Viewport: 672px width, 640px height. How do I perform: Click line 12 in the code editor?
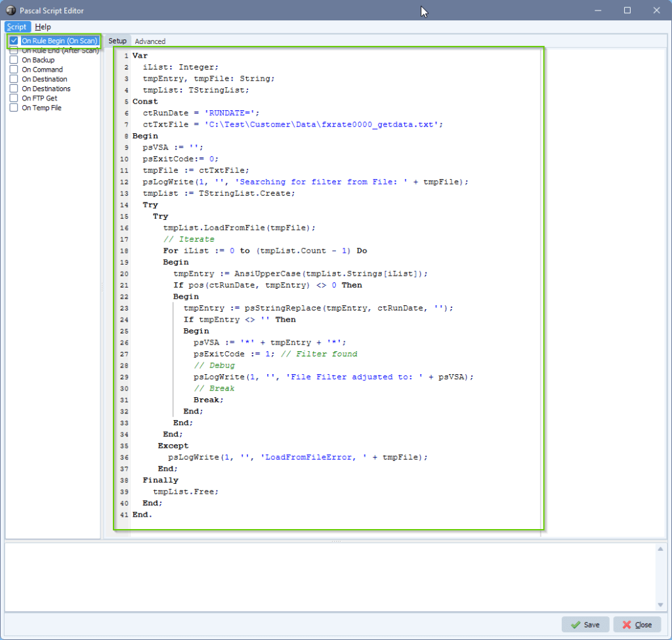pos(295,181)
